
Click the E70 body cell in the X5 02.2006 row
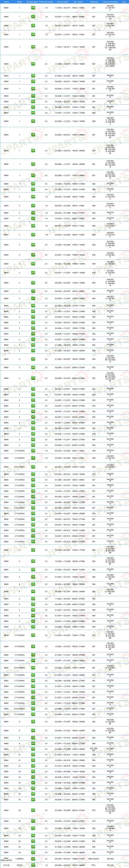point(94,810)
